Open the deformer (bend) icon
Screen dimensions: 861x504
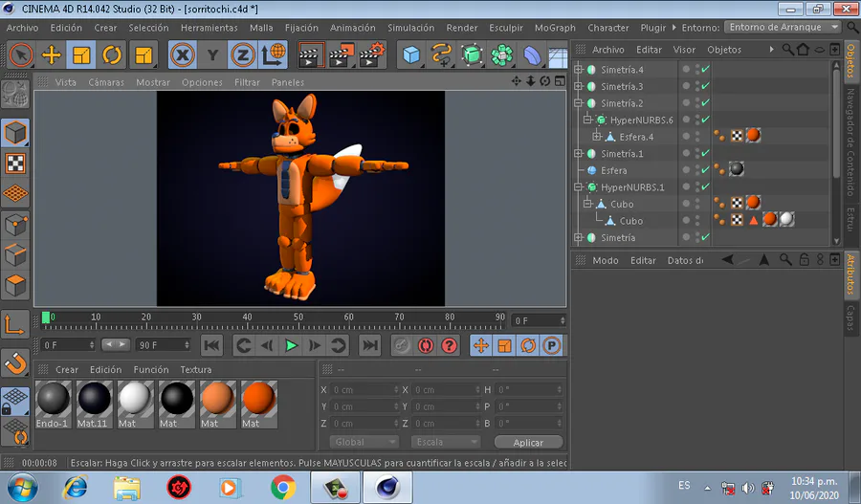coord(532,55)
